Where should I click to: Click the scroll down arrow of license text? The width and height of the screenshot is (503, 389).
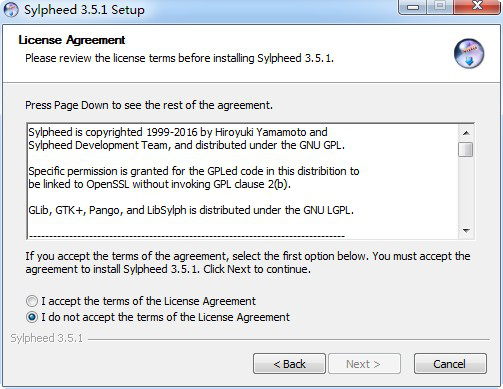tap(466, 230)
